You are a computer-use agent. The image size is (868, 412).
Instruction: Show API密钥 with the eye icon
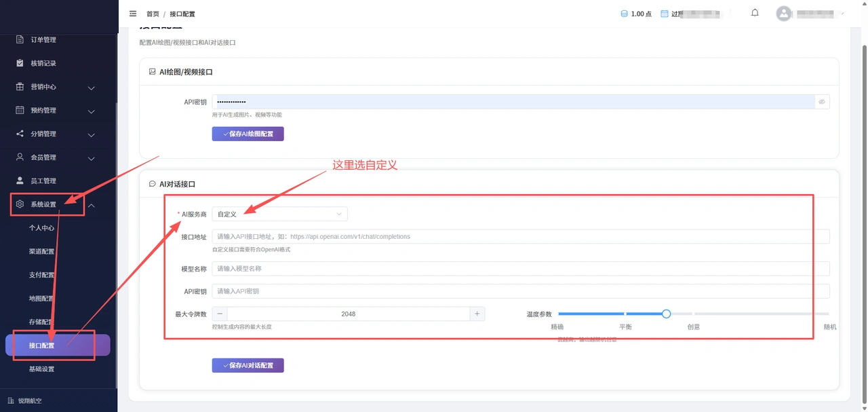pyautogui.click(x=822, y=102)
